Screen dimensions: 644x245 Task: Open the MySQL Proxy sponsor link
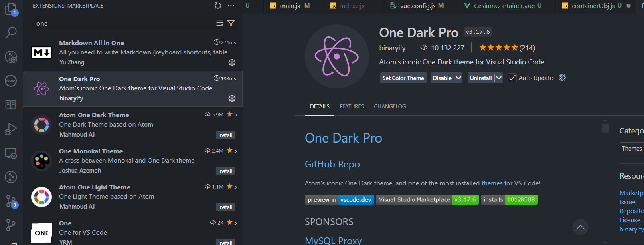point(333,240)
